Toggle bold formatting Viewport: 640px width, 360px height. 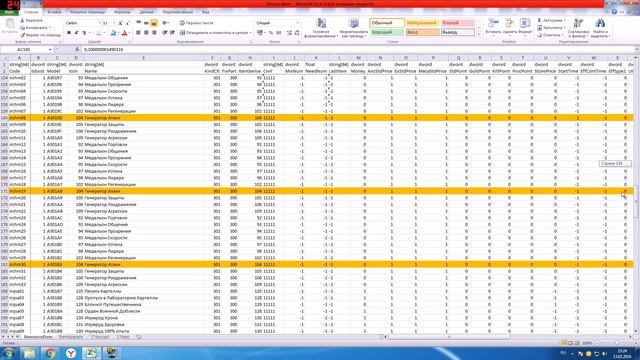point(69,33)
